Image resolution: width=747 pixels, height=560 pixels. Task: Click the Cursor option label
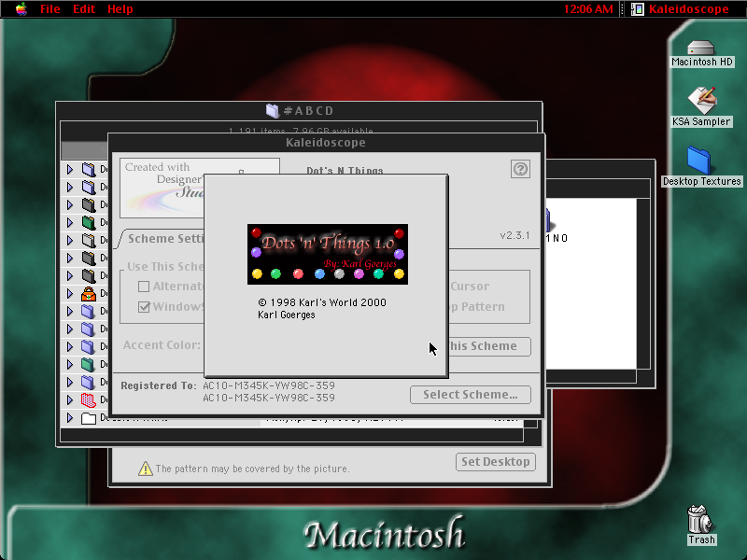[470, 287]
